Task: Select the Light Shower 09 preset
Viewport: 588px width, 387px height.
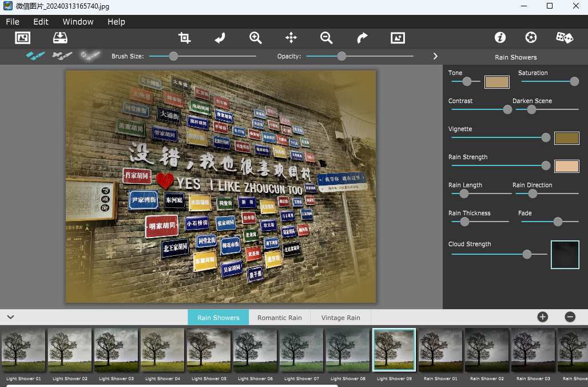Action: point(394,350)
